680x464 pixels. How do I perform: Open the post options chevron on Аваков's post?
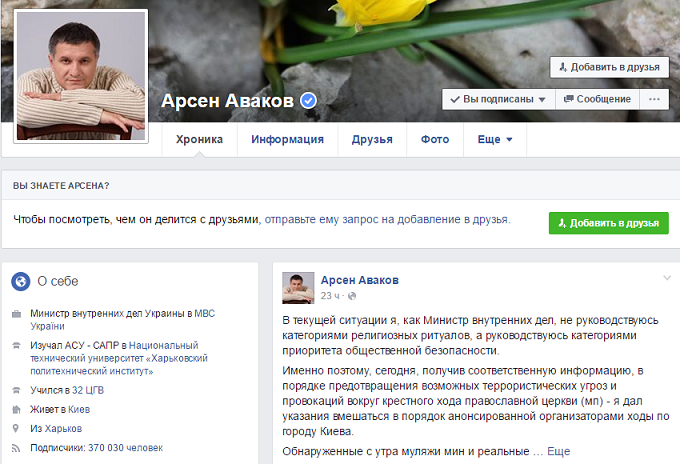(x=667, y=278)
